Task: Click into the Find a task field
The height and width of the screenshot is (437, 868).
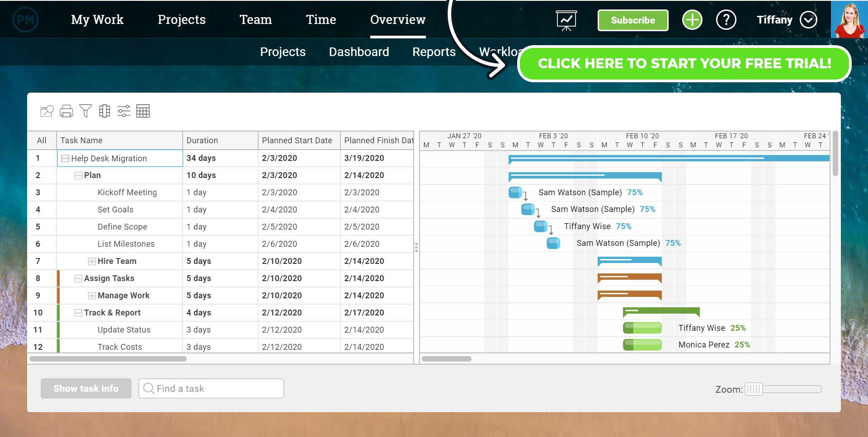Action: (x=211, y=388)
